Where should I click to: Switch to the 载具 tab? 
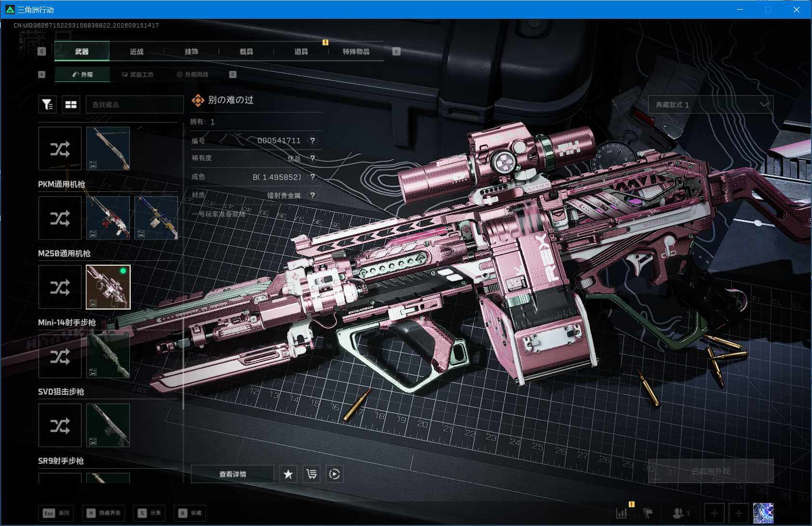(x=246, y=51)
